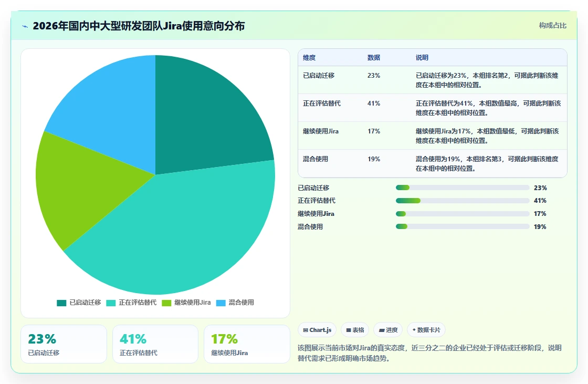
Task: Click the description starting 继续使用Jira为17%
Action: point(487,136)
